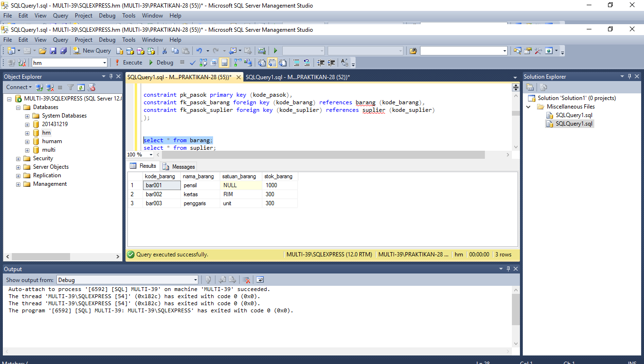Unpin the Object Explorer panel
This screenshot has height=364, width=644.
tap(111, 76)
